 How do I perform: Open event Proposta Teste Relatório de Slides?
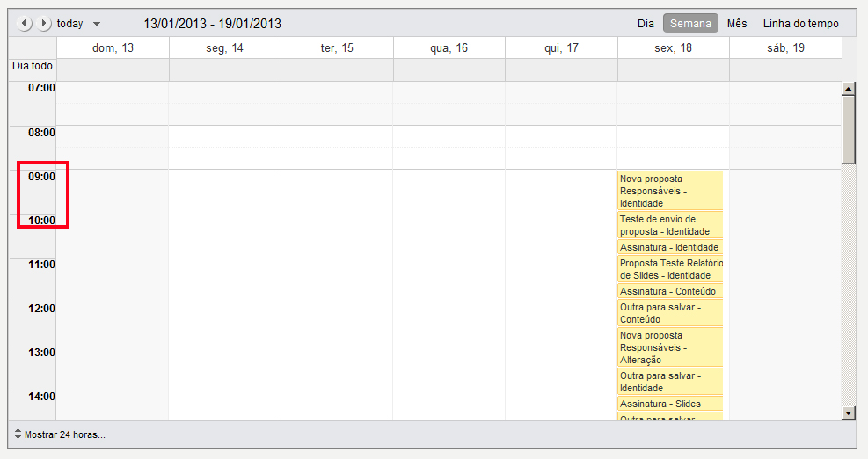669,269
